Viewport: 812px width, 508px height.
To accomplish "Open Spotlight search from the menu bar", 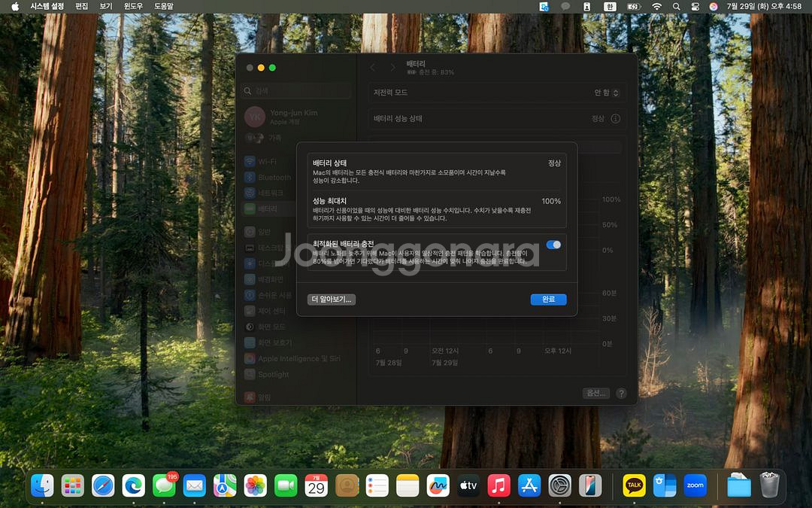I will click(677, 6).
